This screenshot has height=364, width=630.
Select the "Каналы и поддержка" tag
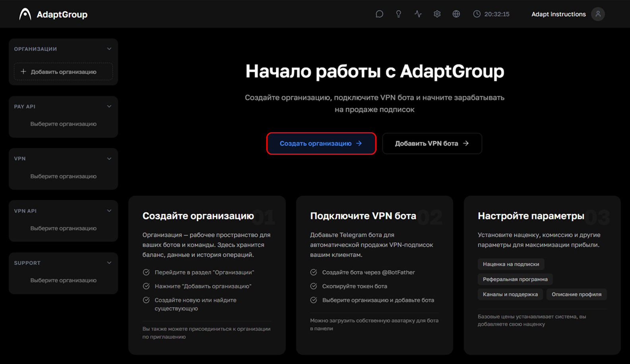pyautogui.click(x=510, y=294)
